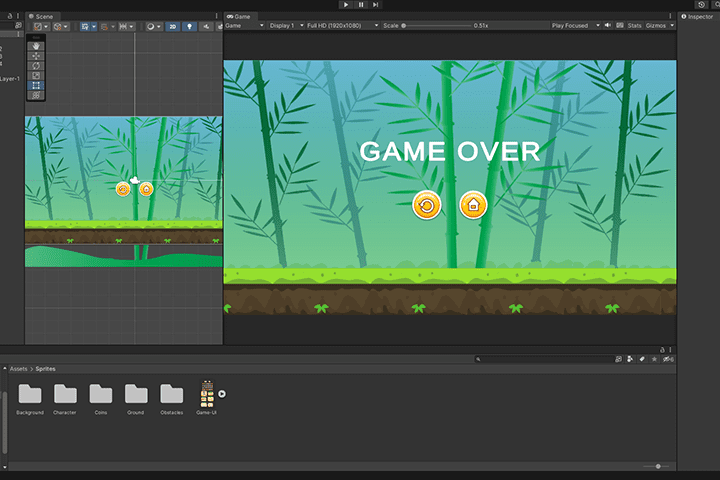Toggle the keyboard shortcuts icon in Game view
Screen dimensions: 720x480
tap(620, 25)
